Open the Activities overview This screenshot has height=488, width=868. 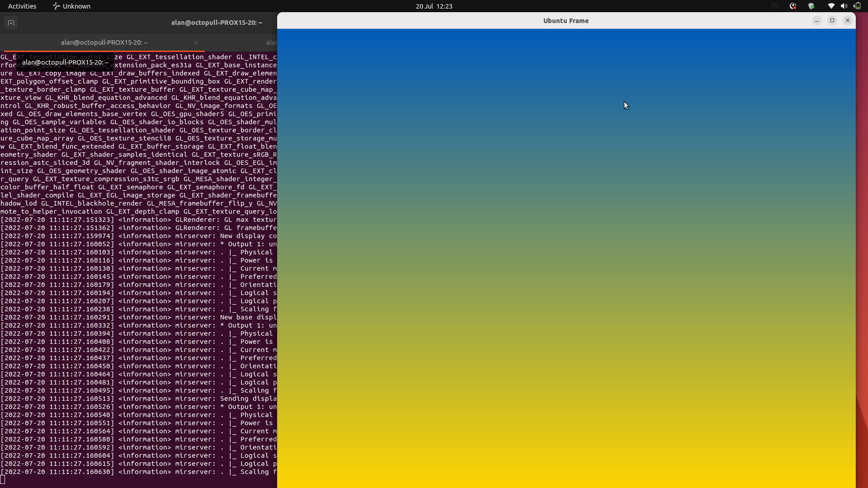coord(22,6)
